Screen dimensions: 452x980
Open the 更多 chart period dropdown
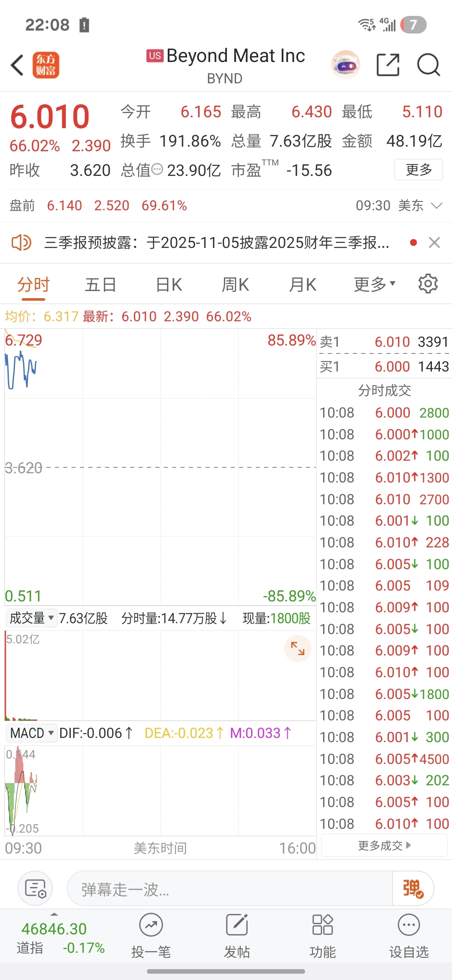[375, 284]
